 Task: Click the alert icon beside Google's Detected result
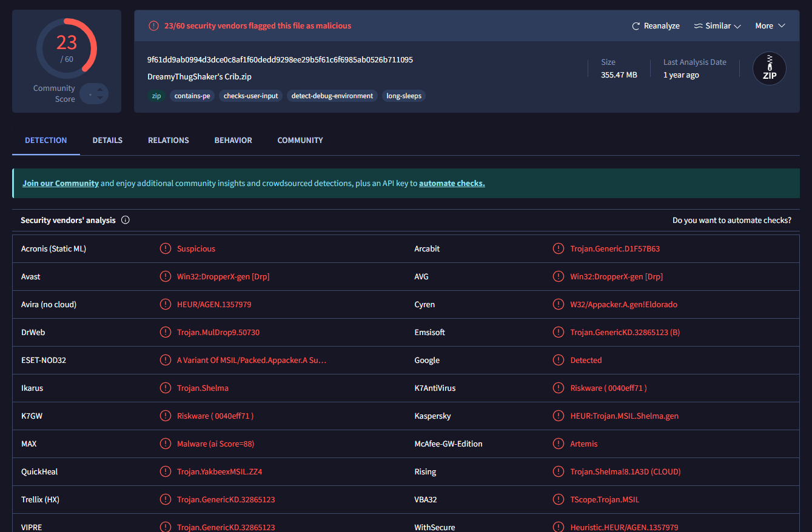coord(559,360)
